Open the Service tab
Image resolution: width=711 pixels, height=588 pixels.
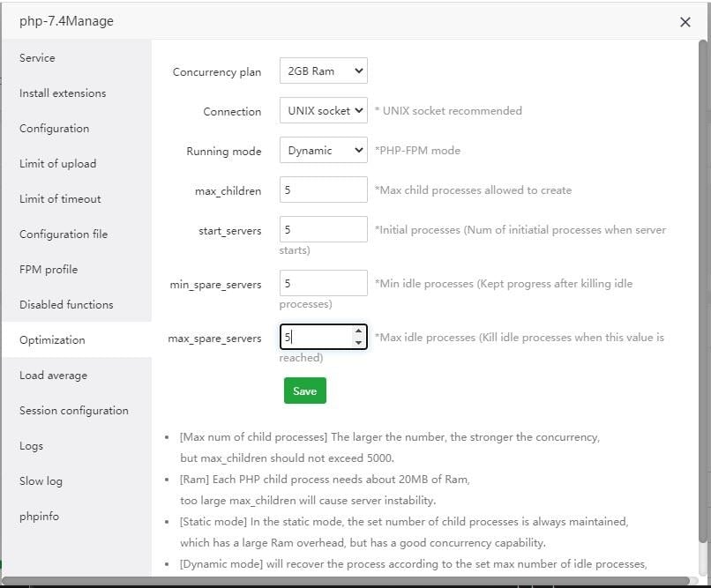pos(37,58)
